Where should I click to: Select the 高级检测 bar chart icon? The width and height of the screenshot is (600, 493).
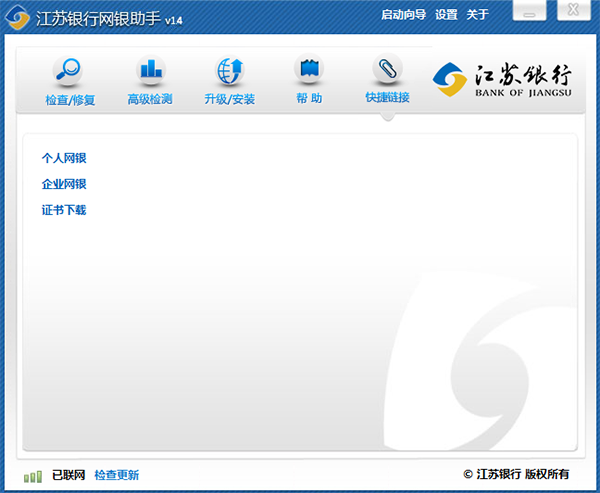coord(151,70)
